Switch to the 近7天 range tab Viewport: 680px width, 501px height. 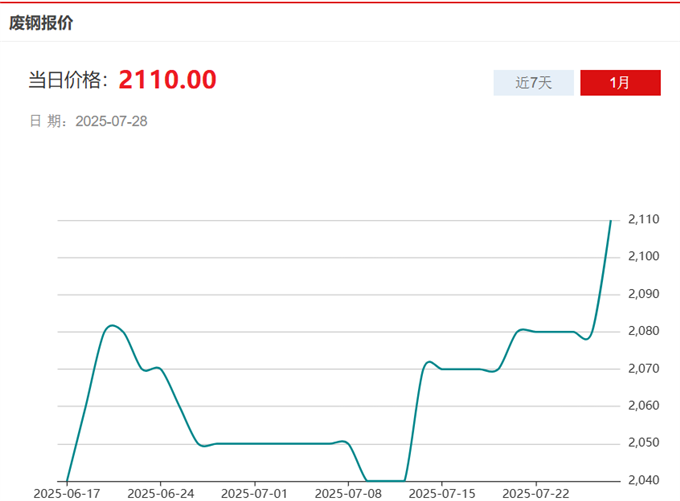534,83
